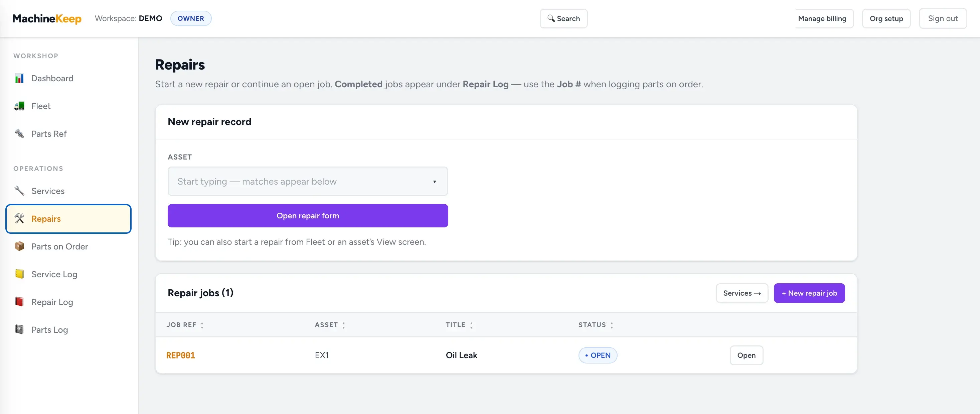This screenshot has width=980, height=414.
Task: Click the Services arrow button
Action: pyautogui.click(x=742, y=293)
